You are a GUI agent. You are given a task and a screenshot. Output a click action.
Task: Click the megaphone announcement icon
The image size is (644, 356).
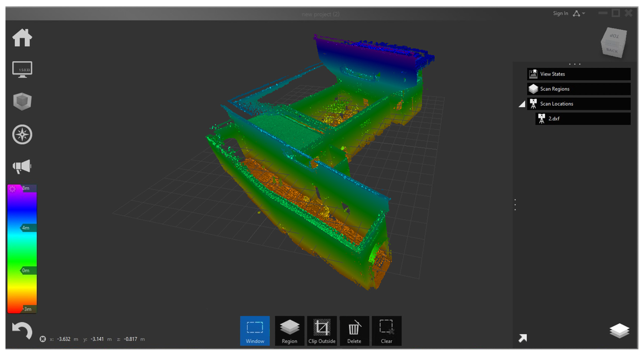22,166
